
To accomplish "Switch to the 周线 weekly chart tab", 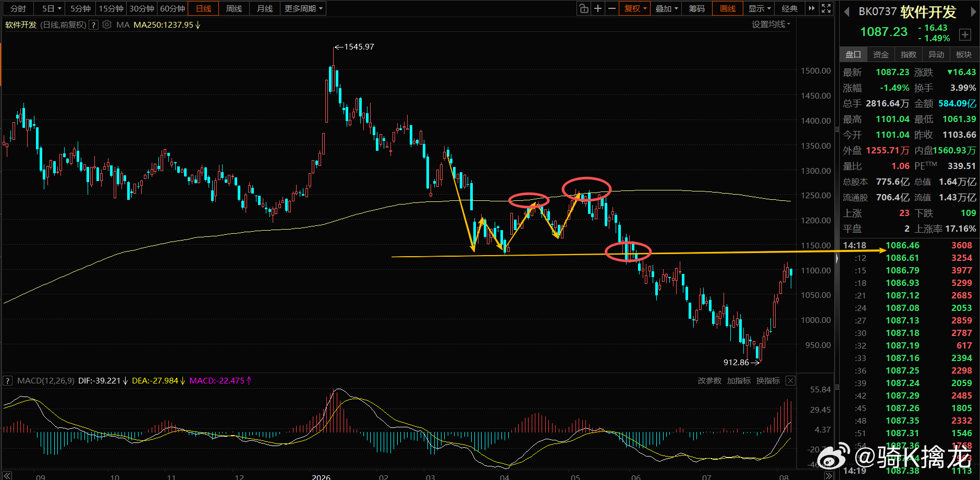I will [234, 8].
